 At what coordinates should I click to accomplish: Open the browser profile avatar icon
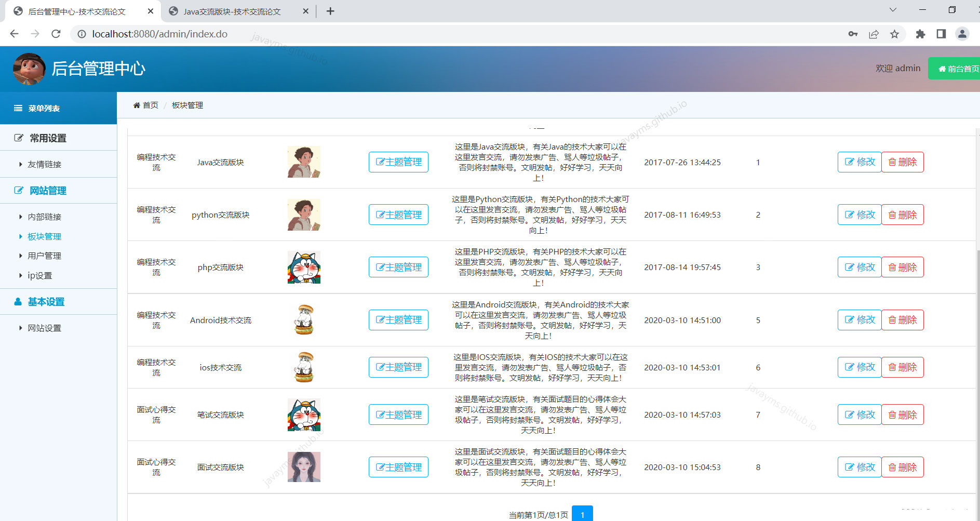(x=962, y=34)
